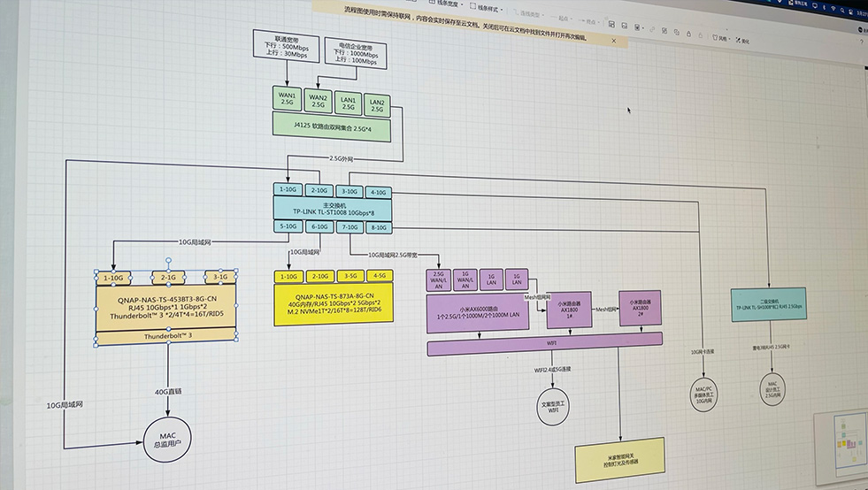Select the QNAP-NAS-TS-453BT3-8G-CN box
This screenshot has height=490, width=868.
[x=166, y=308]
